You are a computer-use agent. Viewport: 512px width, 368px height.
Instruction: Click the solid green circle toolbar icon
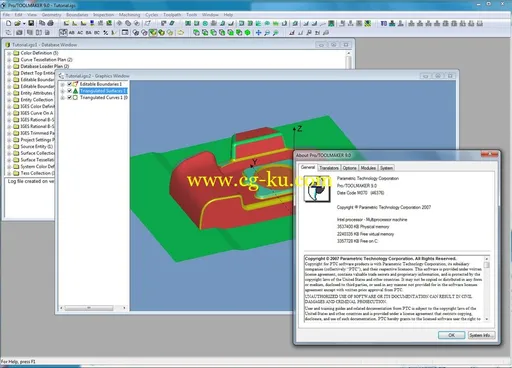[x=247, y=33]
